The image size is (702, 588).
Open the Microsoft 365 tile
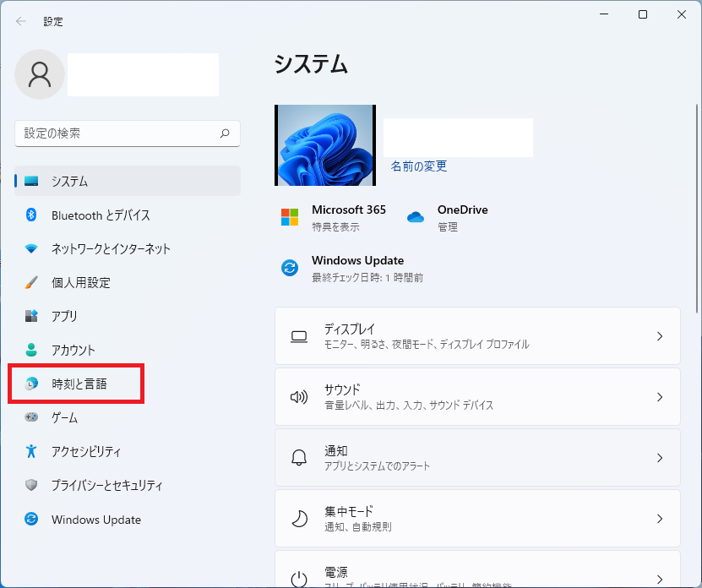point(333,217)
